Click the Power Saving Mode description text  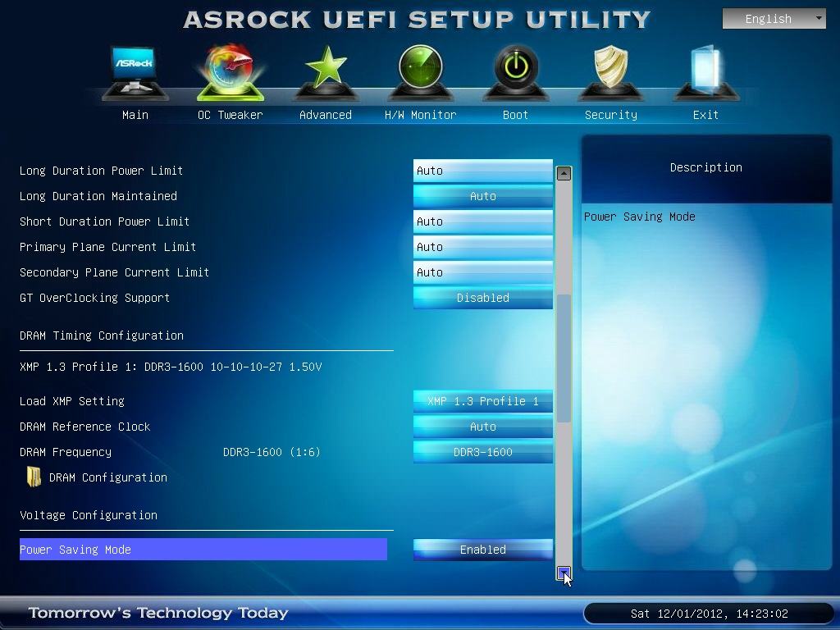pos(640,217)
